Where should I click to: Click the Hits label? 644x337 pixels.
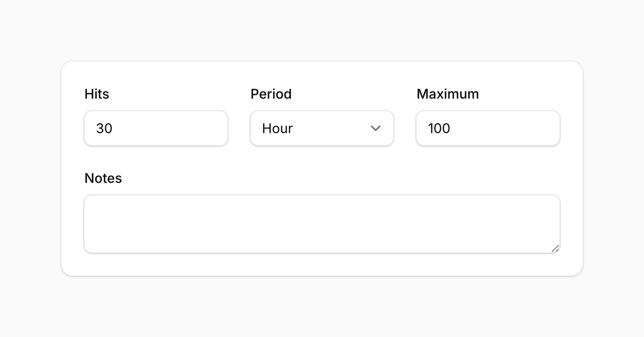click(96, 94)
